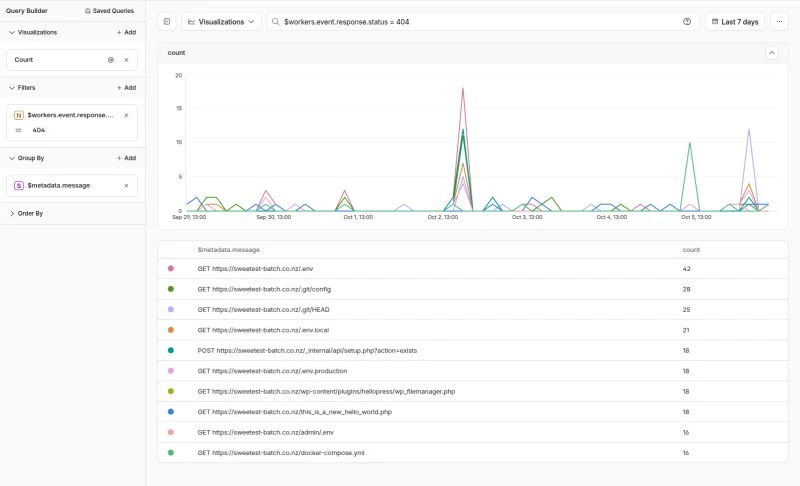Click the orange swatch for /.env.local row
Image resolution: width=800 pixels, height=486 pixels.
(x=171, y=329)
